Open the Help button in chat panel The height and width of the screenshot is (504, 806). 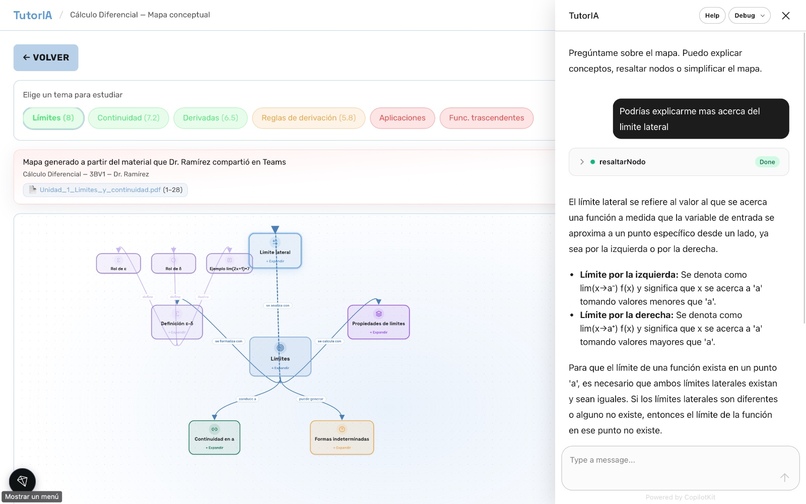(x=712, y=15)
